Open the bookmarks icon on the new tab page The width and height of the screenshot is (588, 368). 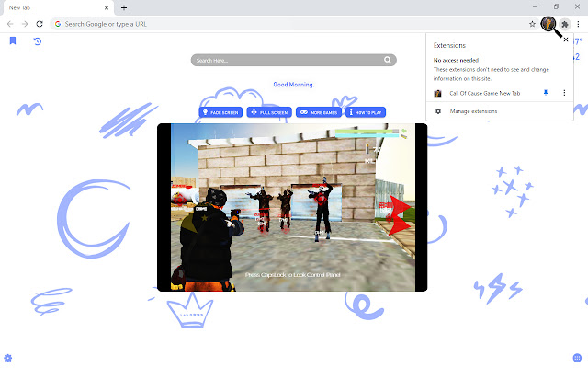click(x=13, y=41)
